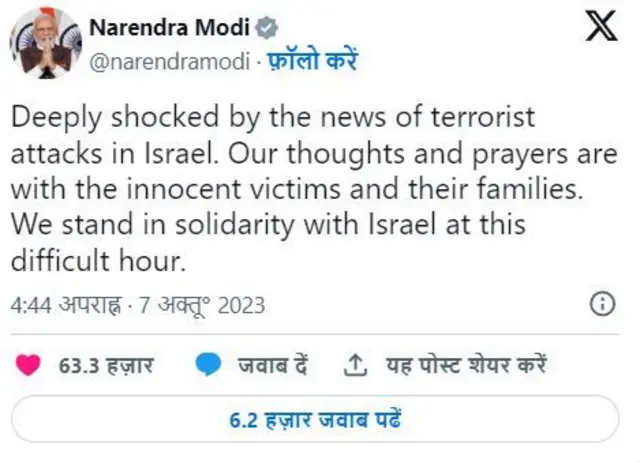Click the blue reply bubble icon

208,366
